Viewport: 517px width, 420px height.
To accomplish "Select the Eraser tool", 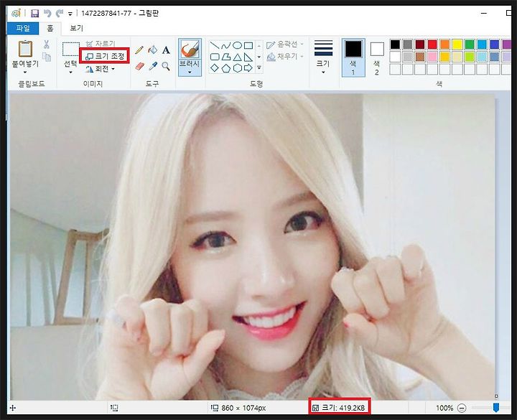I will pyautogui.click(x=139, y=66).
